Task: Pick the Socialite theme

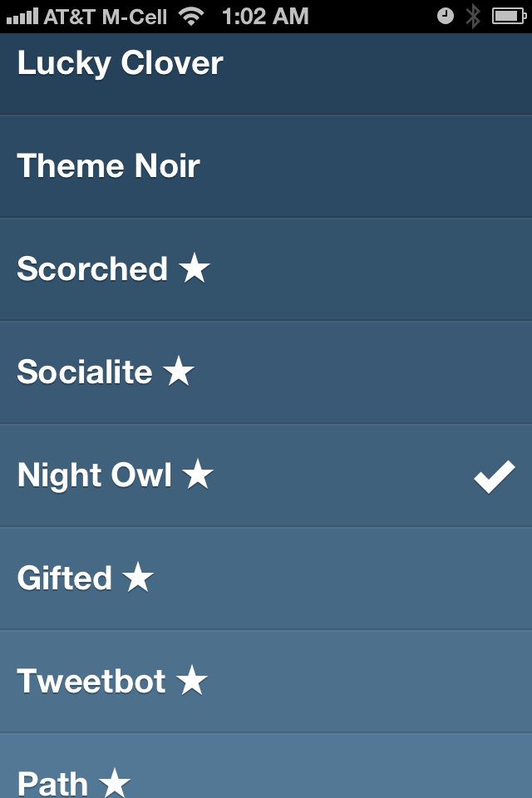Action: coord(85,372)
